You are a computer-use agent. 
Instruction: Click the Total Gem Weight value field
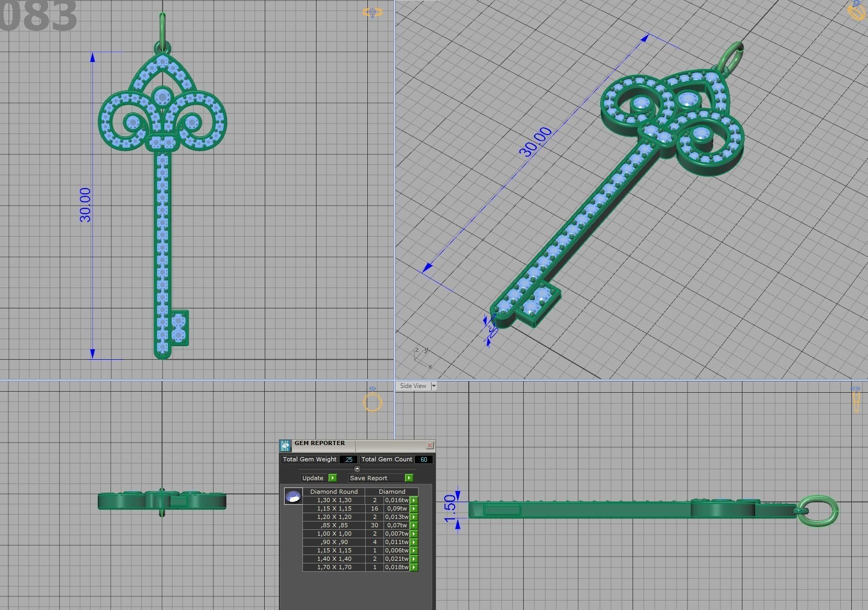click(x=348, y=460)
